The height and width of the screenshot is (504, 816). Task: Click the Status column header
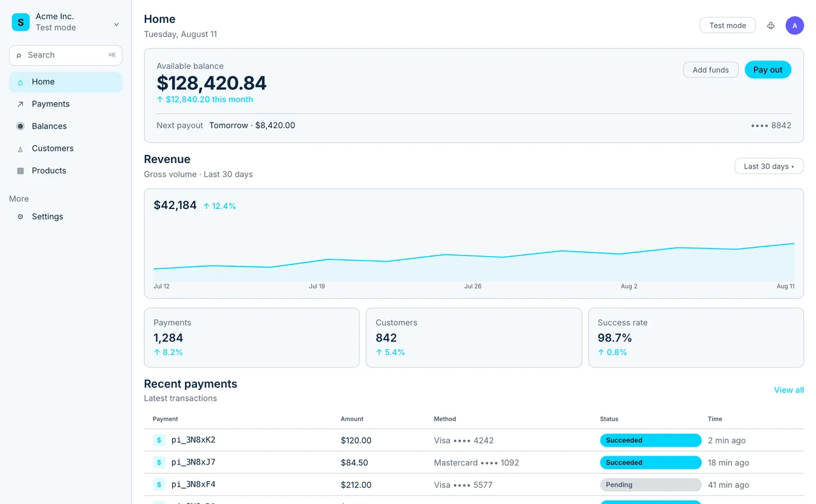tap(609, 419)
